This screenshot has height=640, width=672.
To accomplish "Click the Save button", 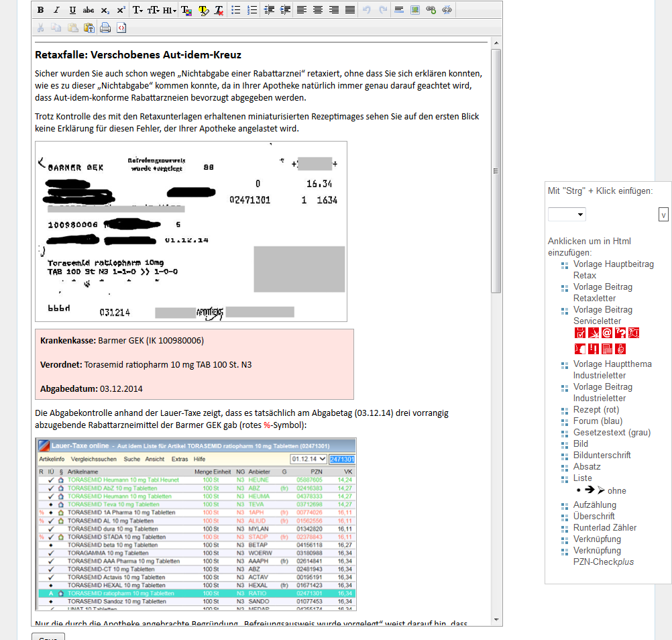I will (48, 636).
